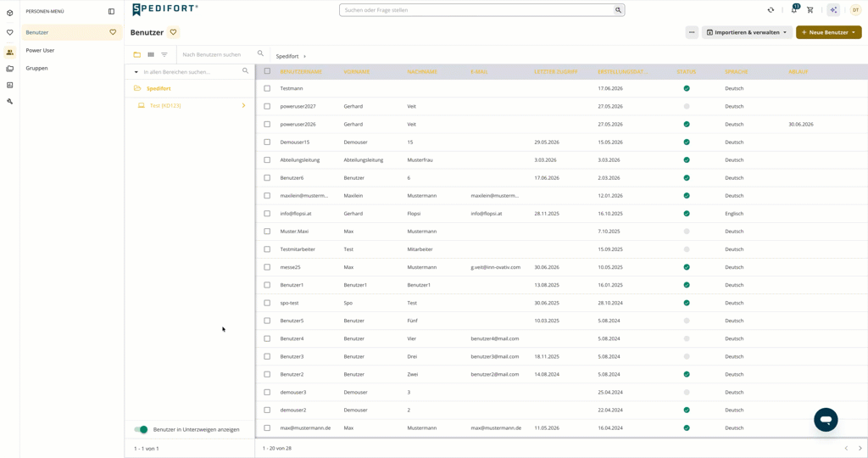Click the refresh sync icon

(x=771, y=10)
